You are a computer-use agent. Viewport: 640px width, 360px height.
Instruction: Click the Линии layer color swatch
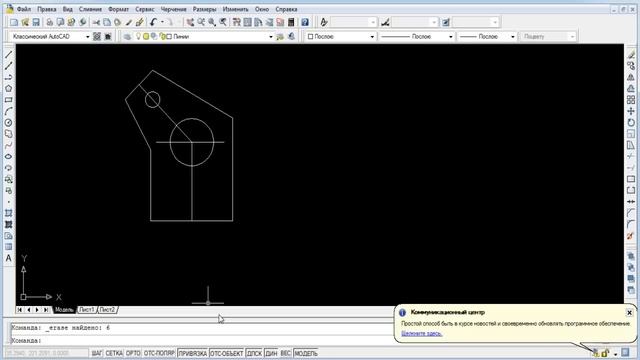click(169, 37)
